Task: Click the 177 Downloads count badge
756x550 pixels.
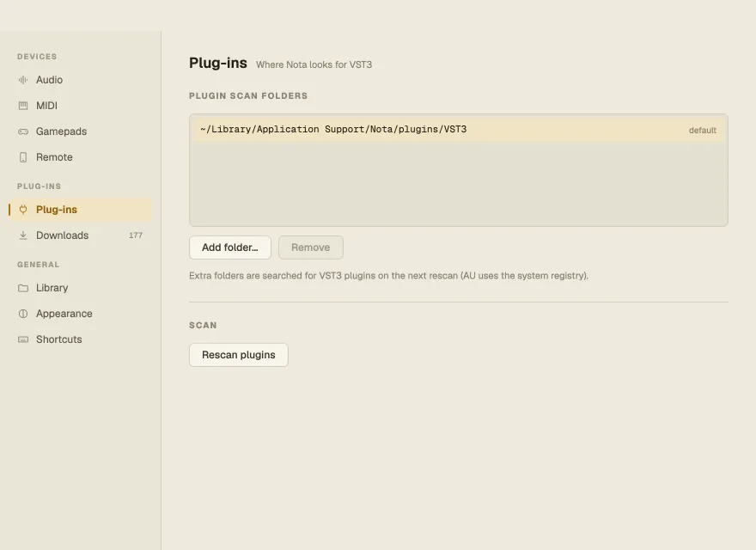Action: click(136, 235)
